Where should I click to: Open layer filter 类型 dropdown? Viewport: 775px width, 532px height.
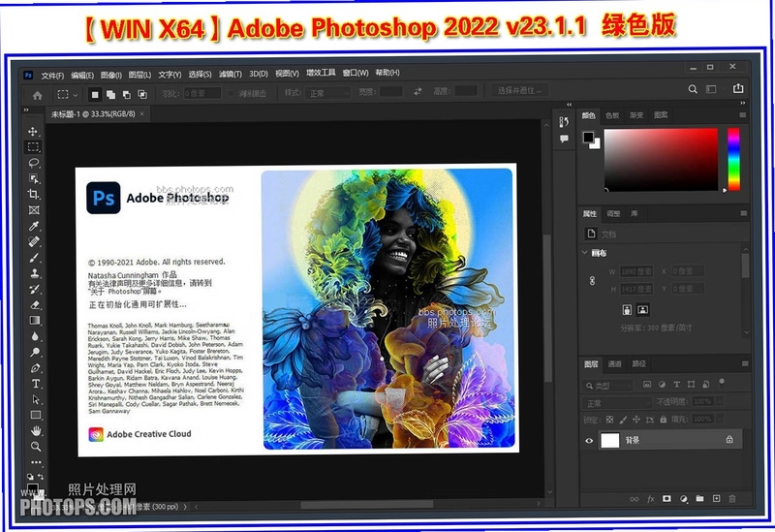pos(608,385)
